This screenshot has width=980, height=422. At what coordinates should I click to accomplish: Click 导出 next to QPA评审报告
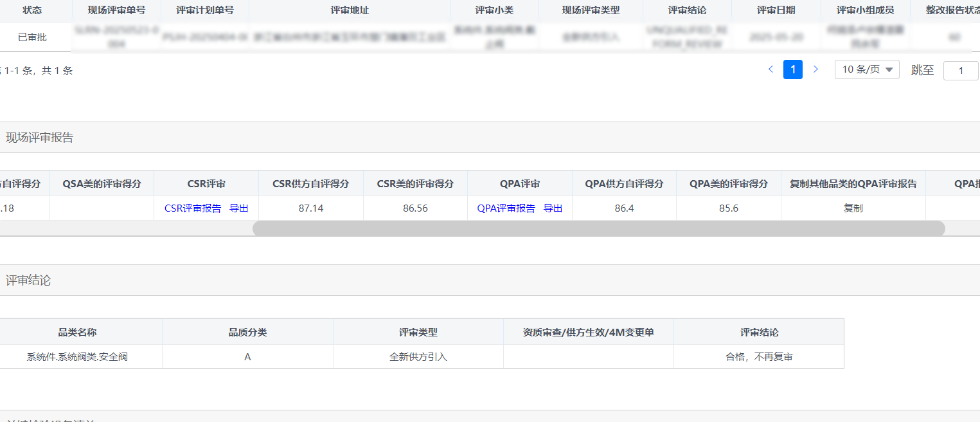[553, 208]
